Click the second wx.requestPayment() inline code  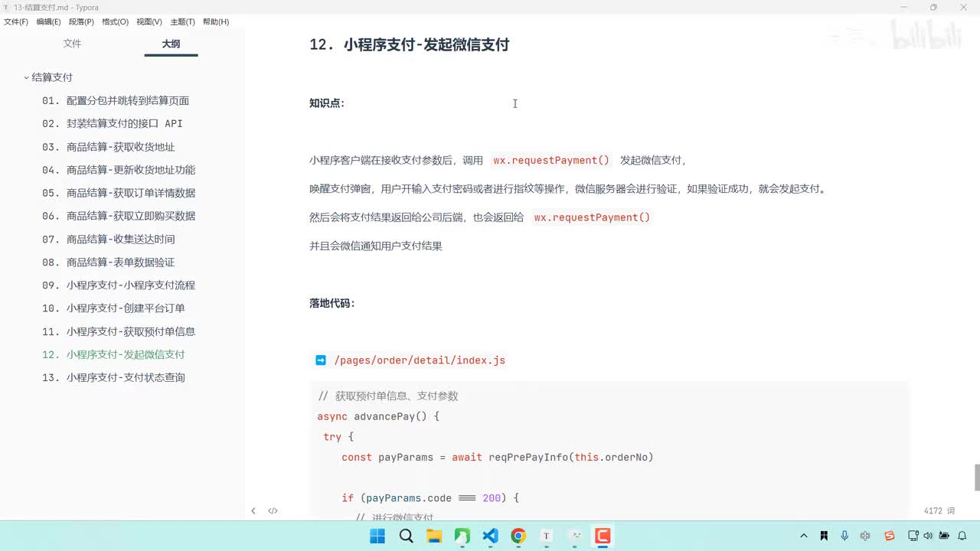point(592,217)
